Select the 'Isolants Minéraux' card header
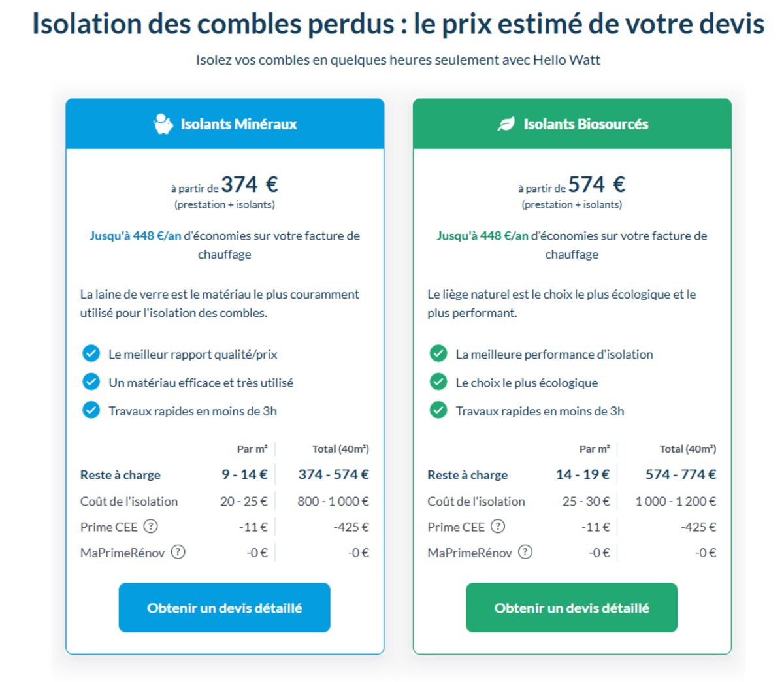 tap(225, 123)
